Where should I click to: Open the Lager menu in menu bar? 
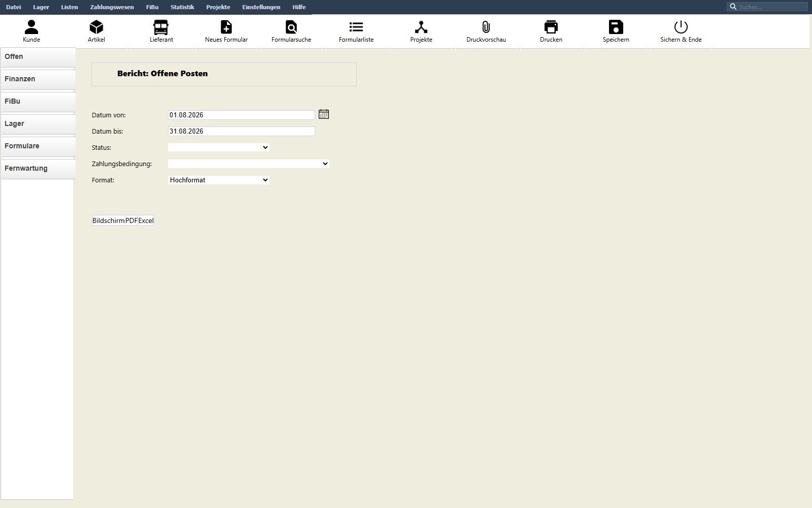pyautogui.click(x=41, y=7)
